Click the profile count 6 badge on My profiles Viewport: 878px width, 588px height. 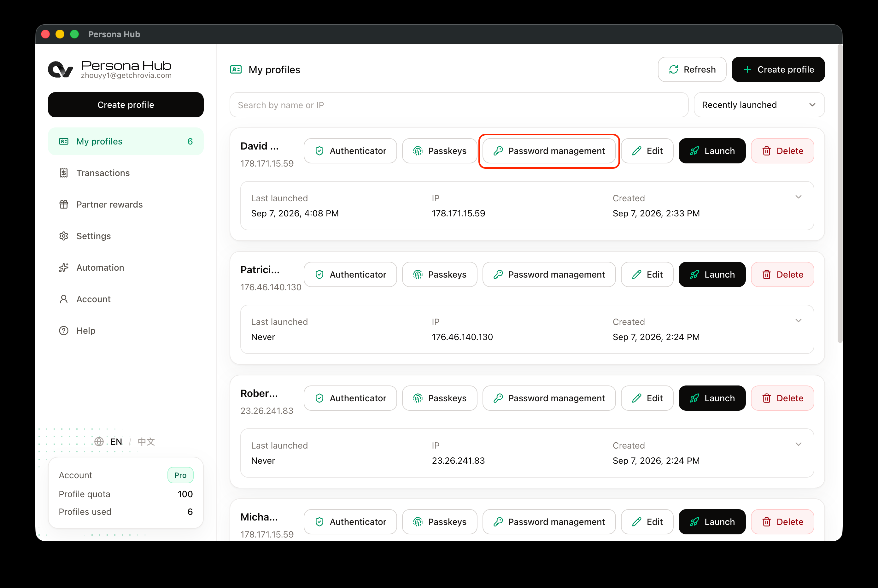tap(190, 141)
